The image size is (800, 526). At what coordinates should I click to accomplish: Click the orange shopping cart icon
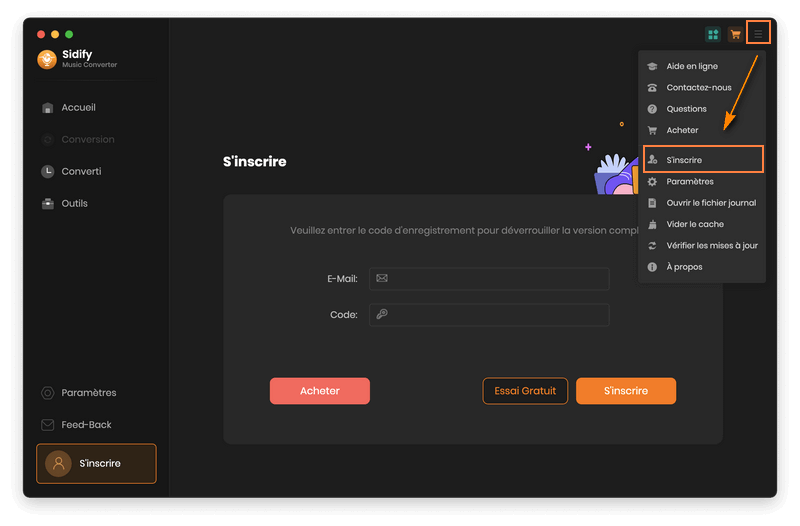tap(735, 34)
